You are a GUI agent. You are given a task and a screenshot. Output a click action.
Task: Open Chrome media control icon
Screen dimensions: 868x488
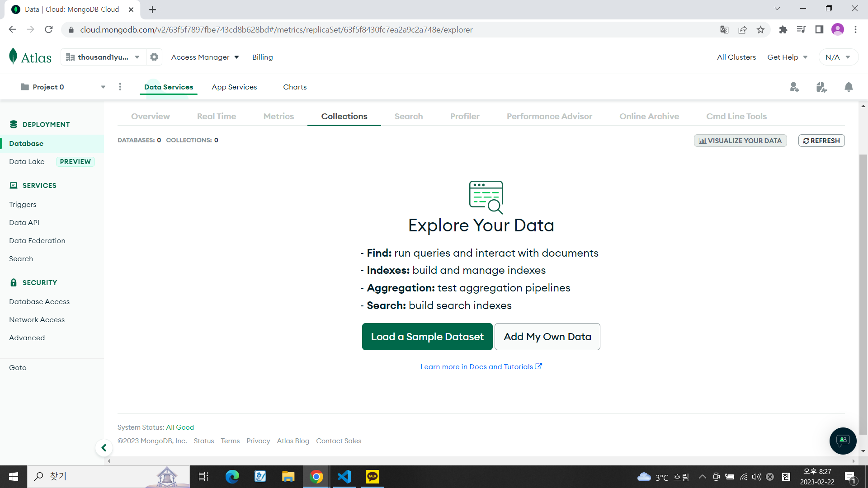[801, 30]
